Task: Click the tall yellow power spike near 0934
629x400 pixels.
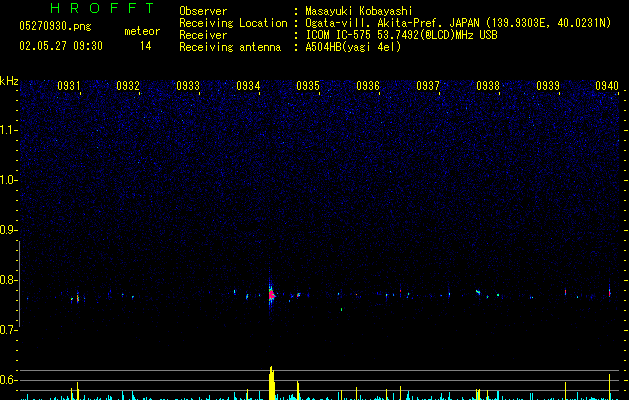Action: pos(272,383)
